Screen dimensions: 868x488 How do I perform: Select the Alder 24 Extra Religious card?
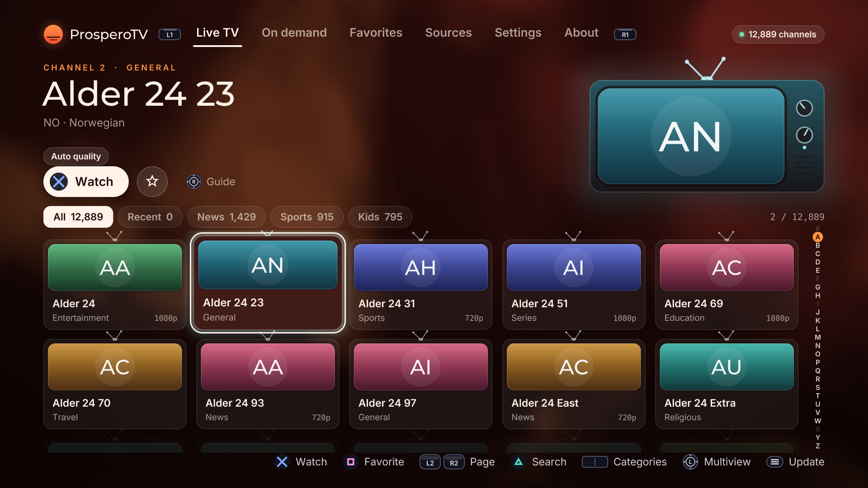tap(726, 384)
